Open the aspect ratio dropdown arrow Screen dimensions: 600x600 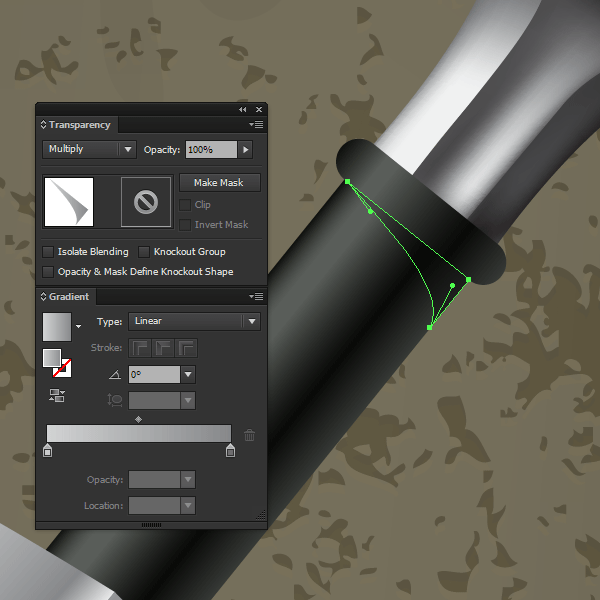coord(188,401)
